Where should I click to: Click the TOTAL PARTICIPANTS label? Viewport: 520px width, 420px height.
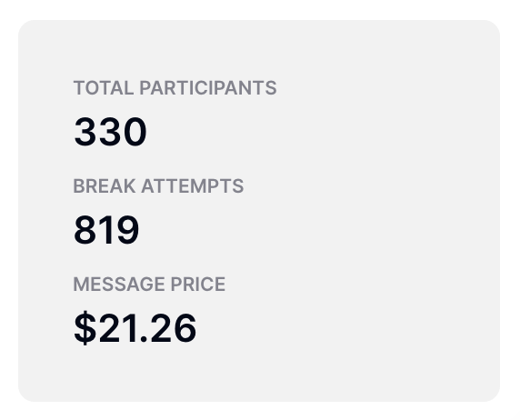175,88
